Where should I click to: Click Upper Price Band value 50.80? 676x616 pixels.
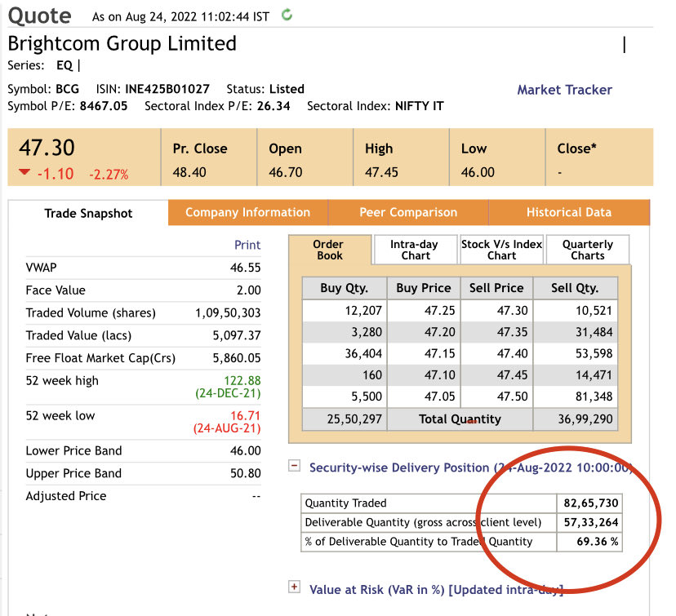click(x=245, y=473)
